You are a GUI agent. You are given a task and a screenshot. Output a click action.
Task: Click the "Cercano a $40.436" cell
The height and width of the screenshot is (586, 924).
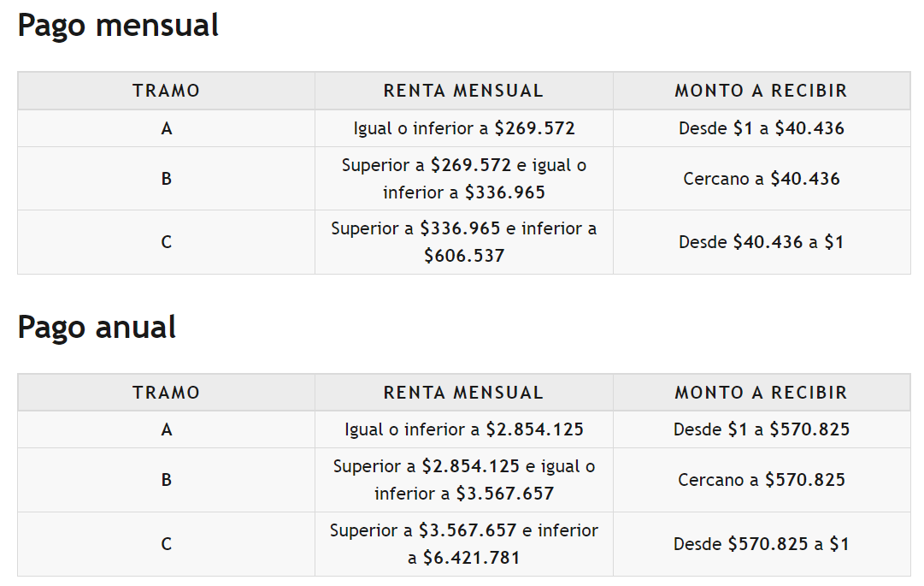click(761, 179)
